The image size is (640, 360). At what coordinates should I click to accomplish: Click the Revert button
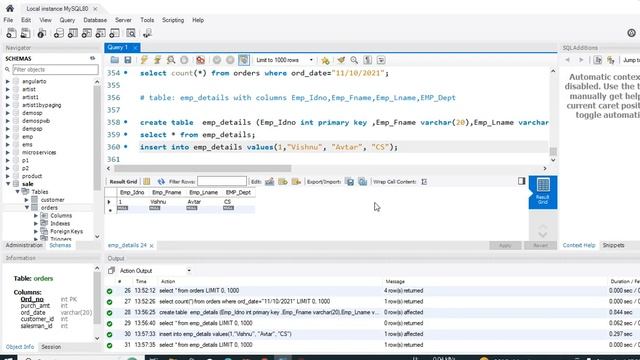pos(540,245)
